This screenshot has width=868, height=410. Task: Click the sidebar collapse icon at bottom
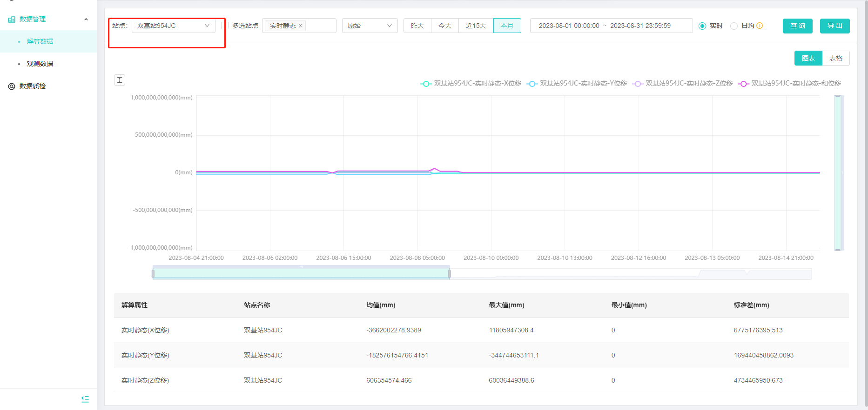[85, 399]
